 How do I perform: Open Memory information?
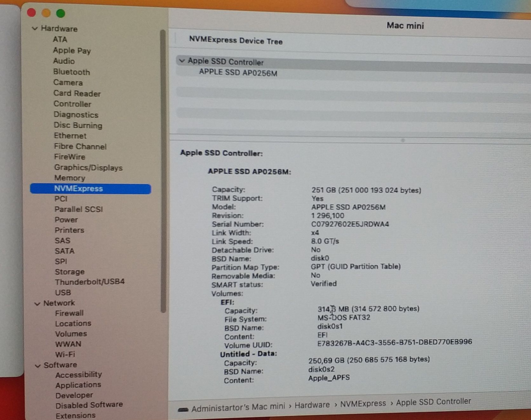[x=70, y=178]
